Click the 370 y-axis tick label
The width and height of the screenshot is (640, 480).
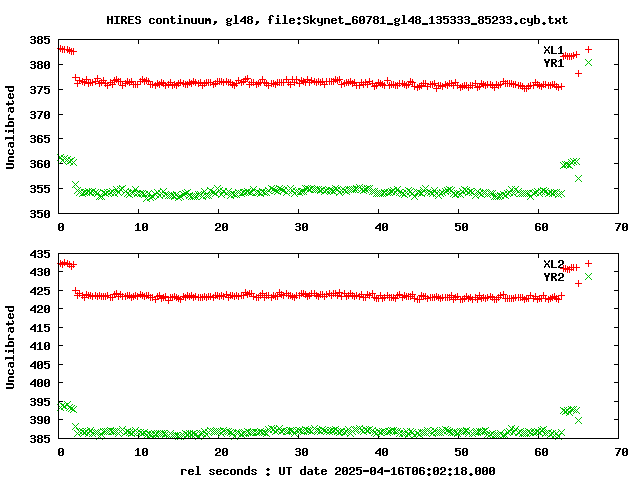tap(40, 115)
